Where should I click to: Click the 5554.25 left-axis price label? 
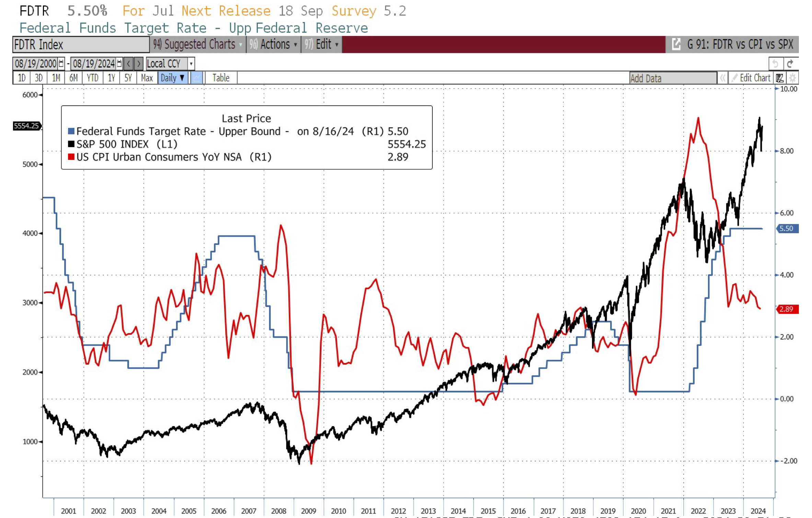click(x=27, y=126)
